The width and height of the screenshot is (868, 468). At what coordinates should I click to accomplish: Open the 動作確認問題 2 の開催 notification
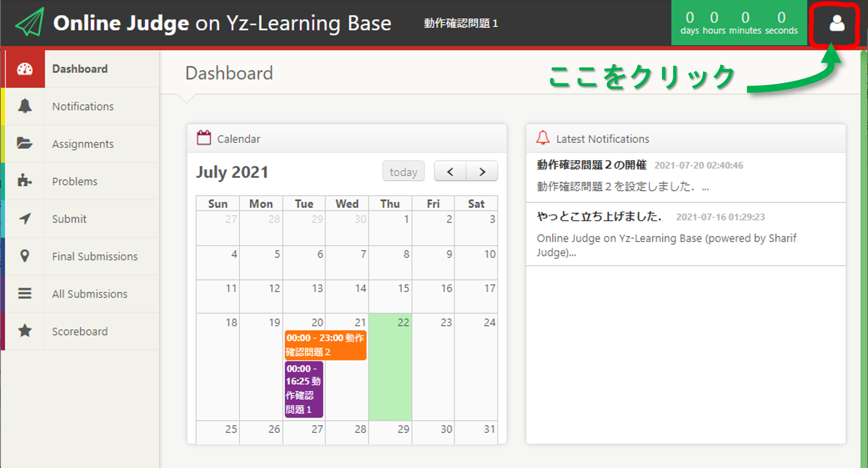592,165
